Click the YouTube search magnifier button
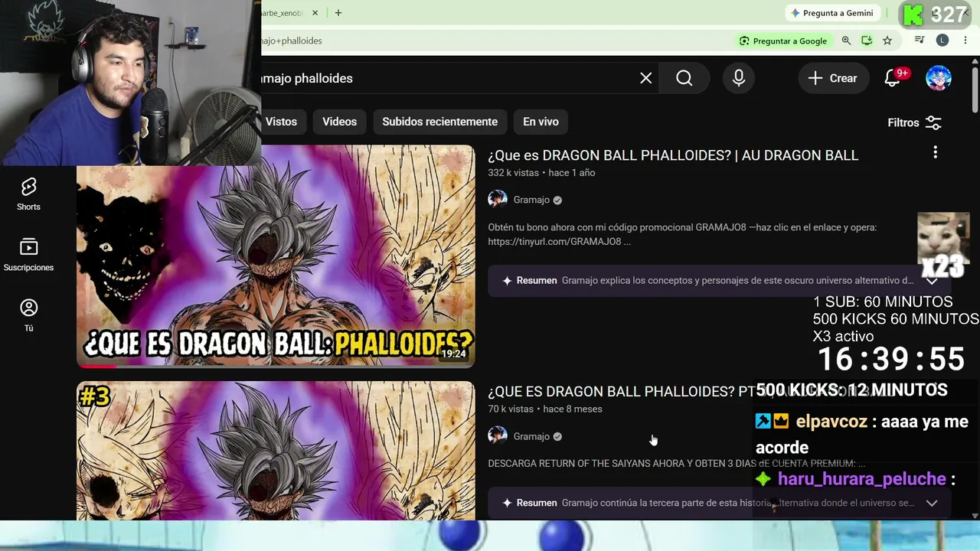Screen dimensions: 980x551 [x=684, y=78]
